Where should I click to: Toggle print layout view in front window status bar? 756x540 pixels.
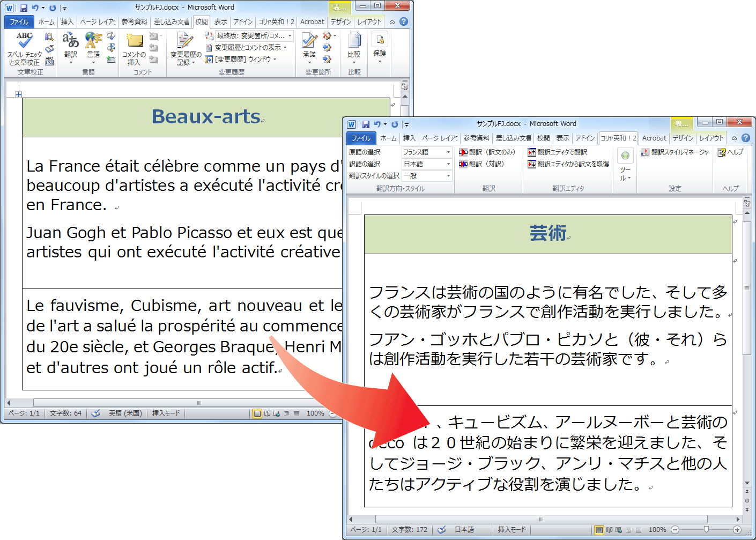click(599, 530)
